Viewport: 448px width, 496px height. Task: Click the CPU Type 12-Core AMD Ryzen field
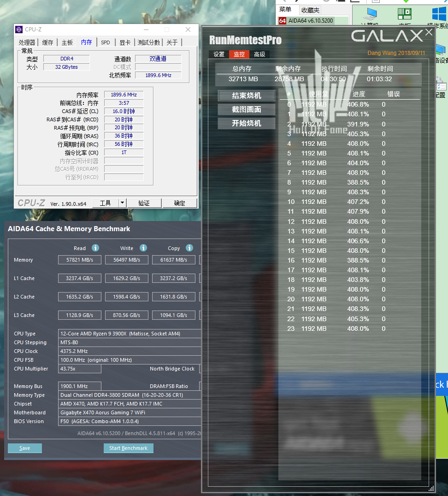130,334
